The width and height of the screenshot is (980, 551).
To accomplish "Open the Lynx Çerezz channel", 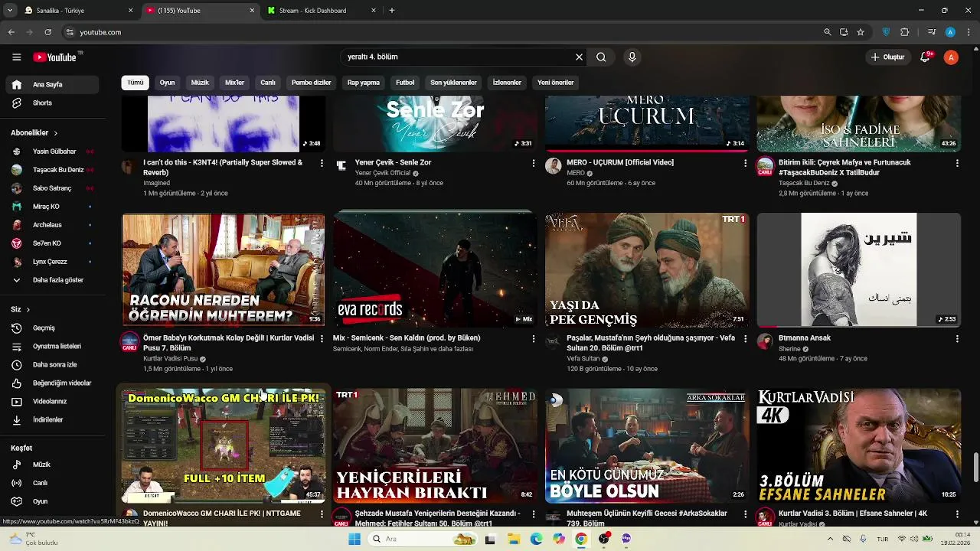I will coord(52,262).
